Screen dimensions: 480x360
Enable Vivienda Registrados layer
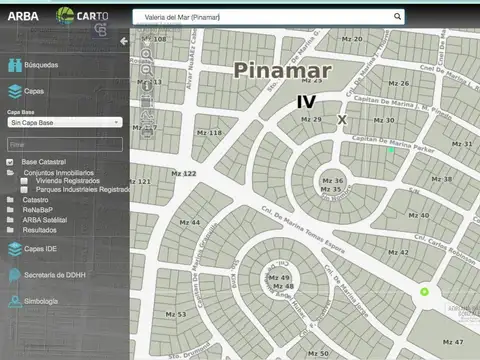(24, 181)
